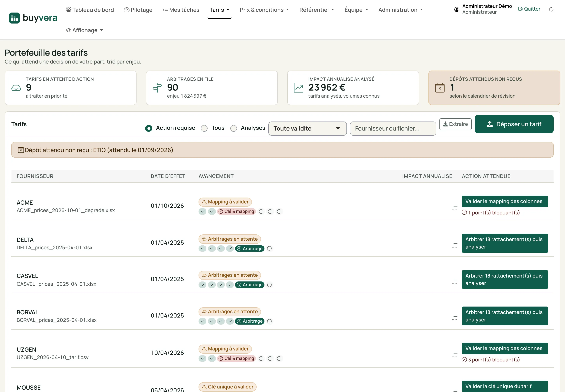Click the Fournisseur ou fichier search field

pos(393,128)
